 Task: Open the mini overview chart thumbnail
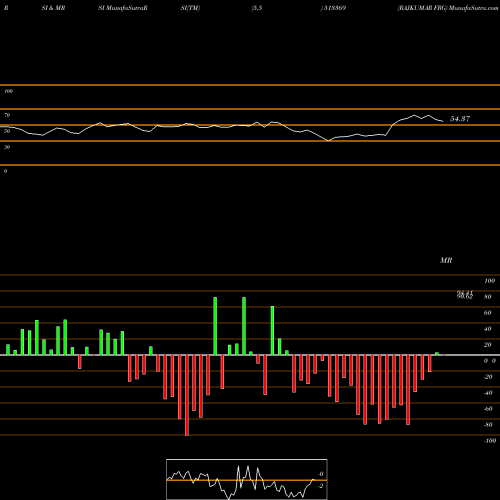point(247,479)
